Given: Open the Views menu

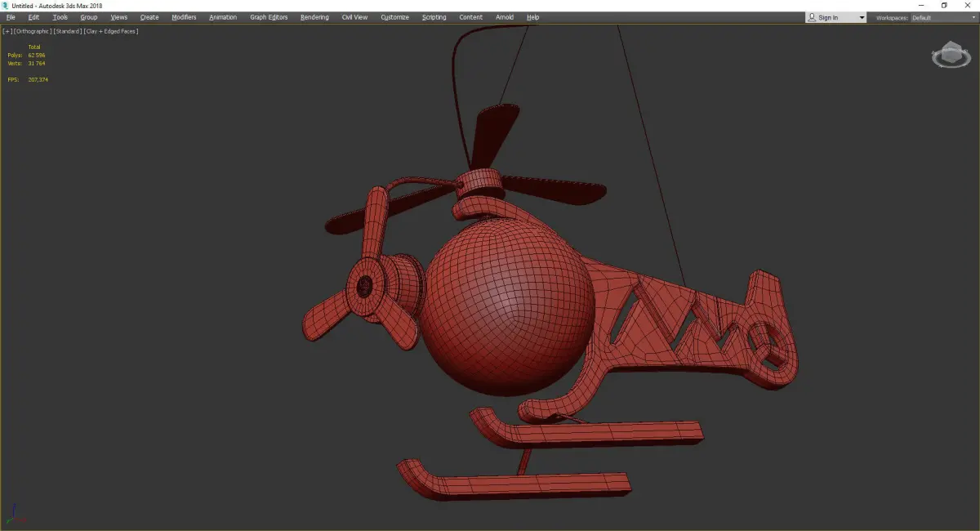Looking at the screenshot, I should pos(118,17).
